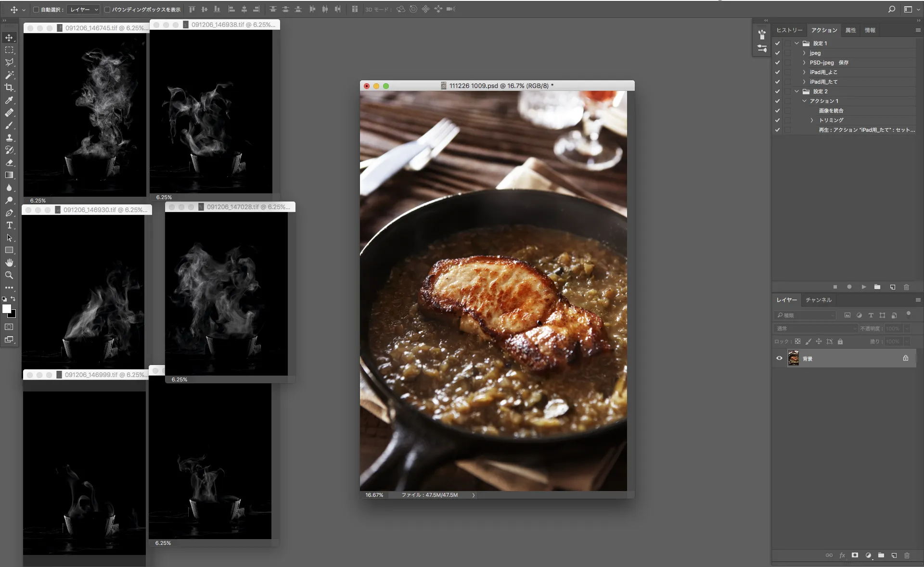Expand the iPad用_たて action
The image size is (924, 567).
click(x=804, y=82)
